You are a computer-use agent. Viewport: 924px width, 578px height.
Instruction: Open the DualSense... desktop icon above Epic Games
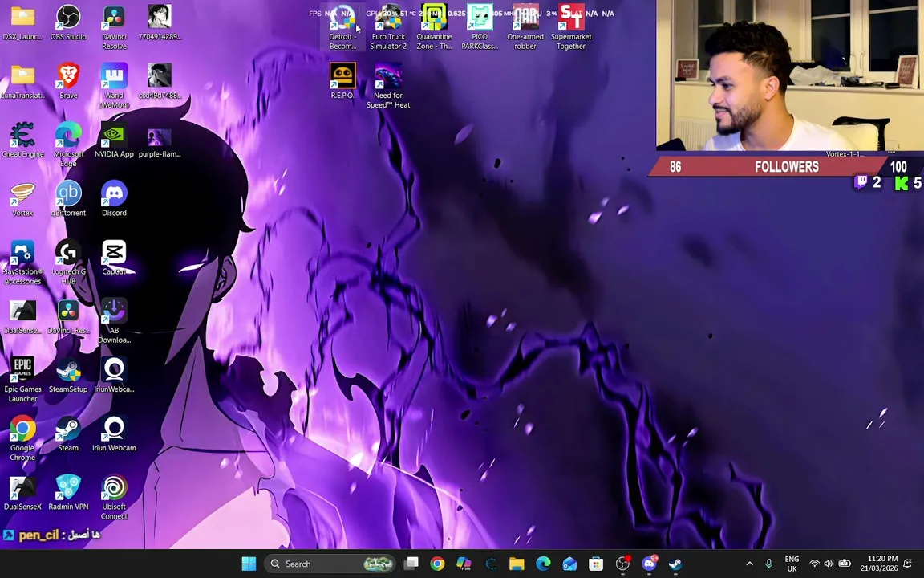click(x=22, y=317)
